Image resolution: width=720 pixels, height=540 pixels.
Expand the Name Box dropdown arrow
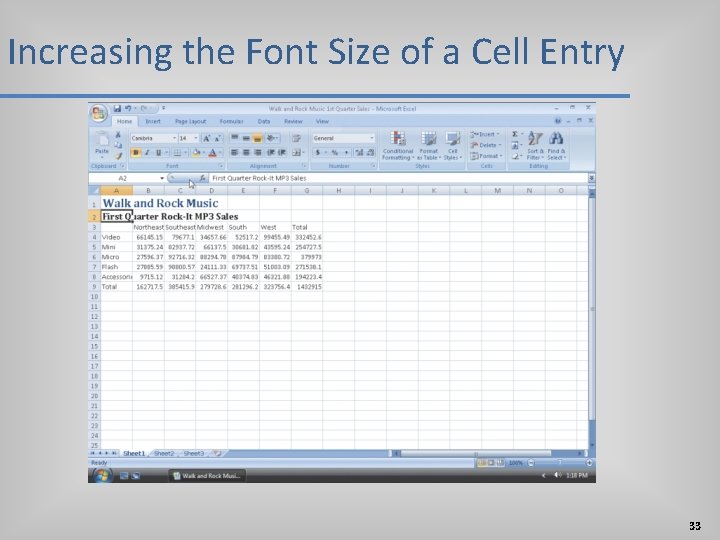[162, 178]
